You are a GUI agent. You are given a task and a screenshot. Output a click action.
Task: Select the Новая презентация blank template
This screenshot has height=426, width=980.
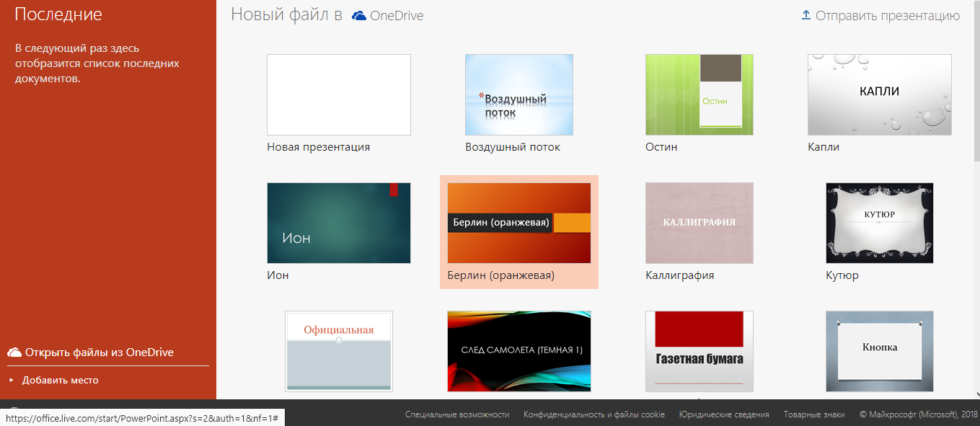[338, 94]
